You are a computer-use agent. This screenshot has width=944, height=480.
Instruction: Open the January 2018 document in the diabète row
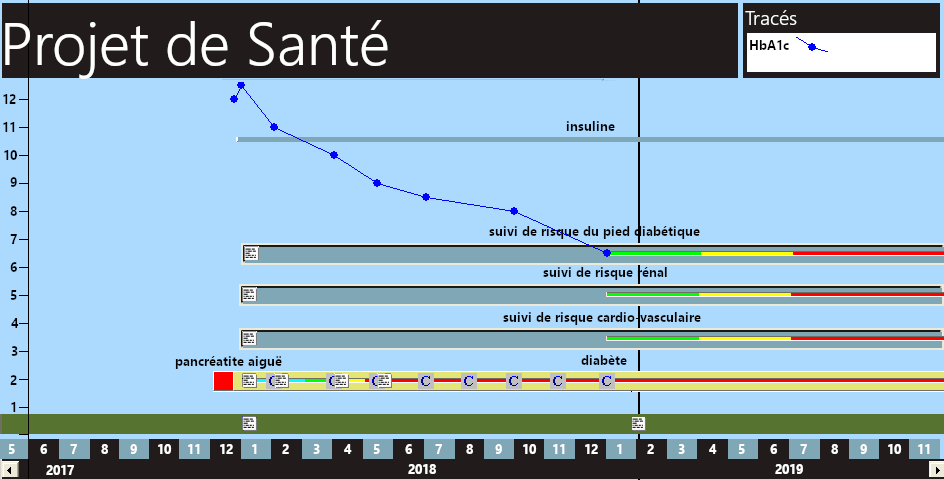click(249, 381)
